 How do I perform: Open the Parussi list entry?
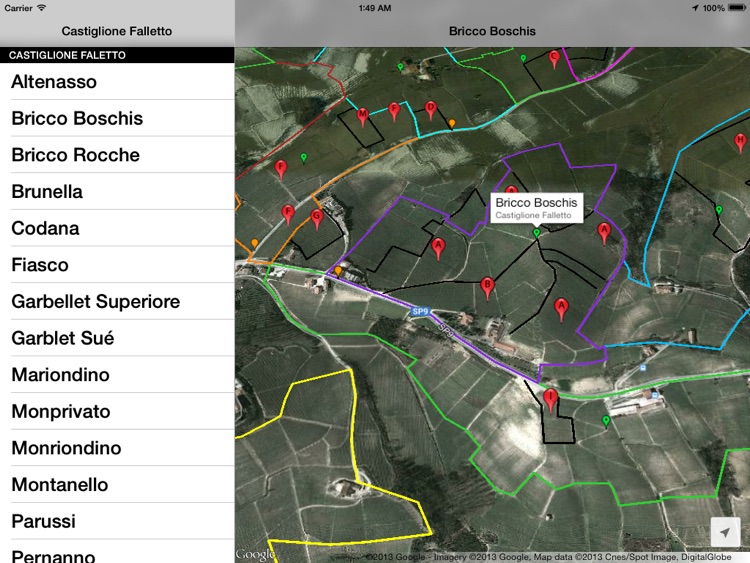[x=117, y=521]
